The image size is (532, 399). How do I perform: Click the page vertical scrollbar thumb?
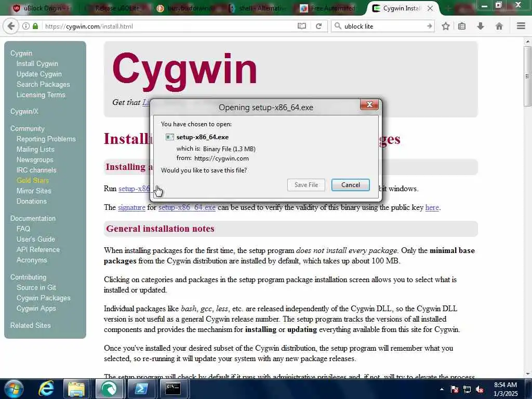[527, 76]
